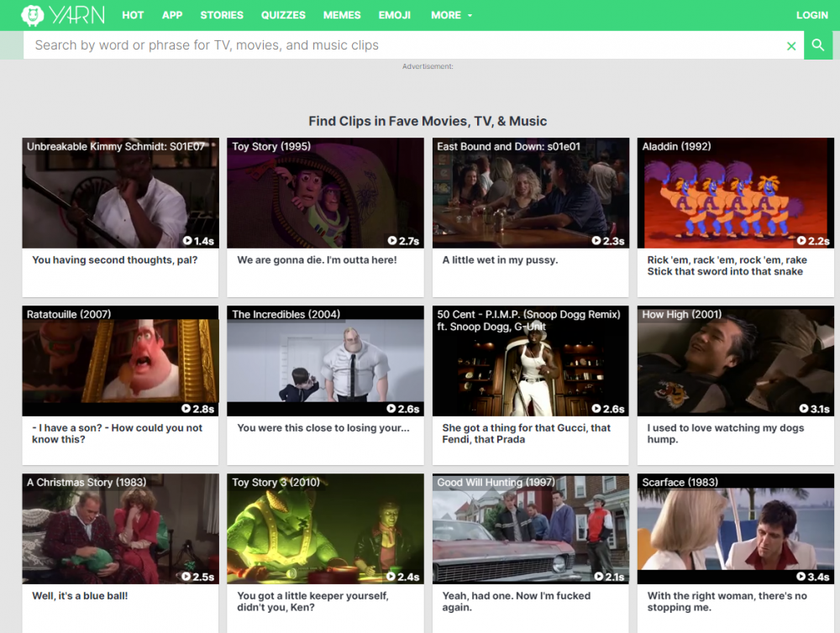Click caption "You were this close to losing your..."
Viewport: 840px width, 633px height.
pyautogui.click(x=323, y=428)
